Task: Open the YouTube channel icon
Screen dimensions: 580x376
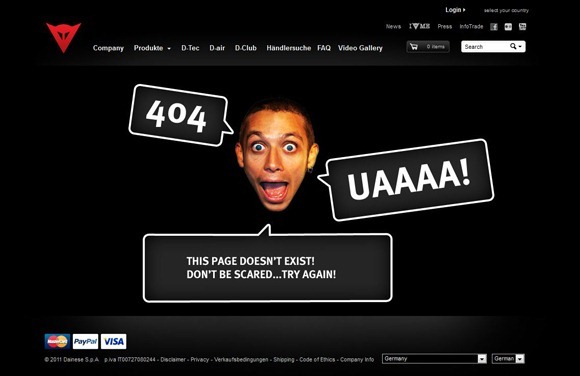Action: pyautogui.click(x=522, y=27)
